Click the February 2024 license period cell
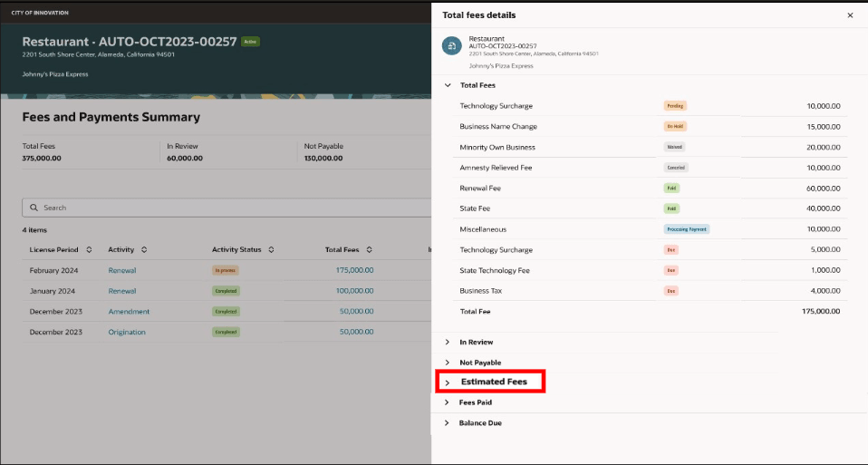The image size is (868, 465). pos(53,271)
